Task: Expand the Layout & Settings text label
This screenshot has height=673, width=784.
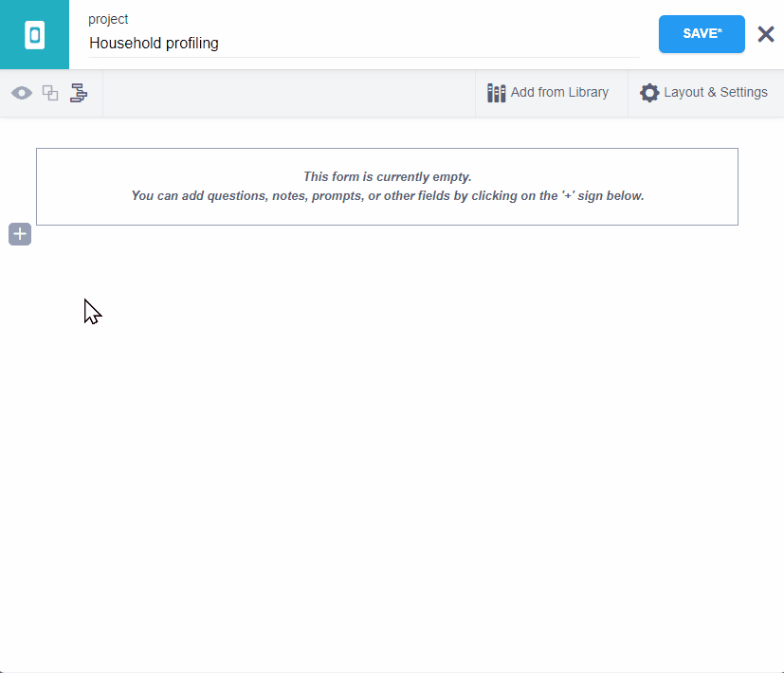Action: coord(716,93)
